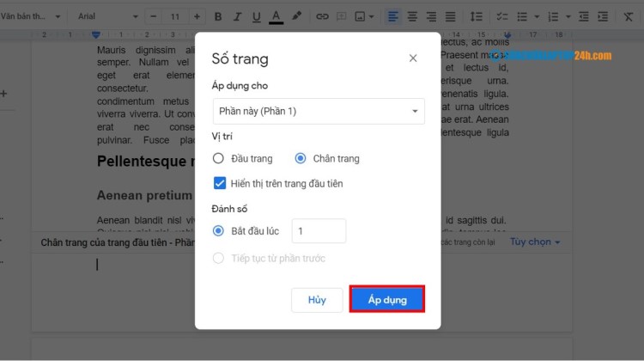Click the Hủy button
644x361 pixels.
[x=317, y=300]
